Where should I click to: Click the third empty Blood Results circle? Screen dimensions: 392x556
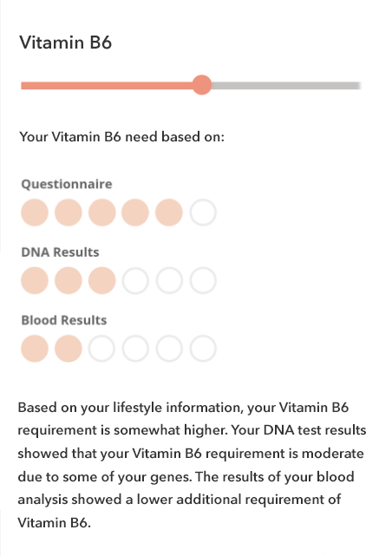pyautogui.click(x=102, y=349)
